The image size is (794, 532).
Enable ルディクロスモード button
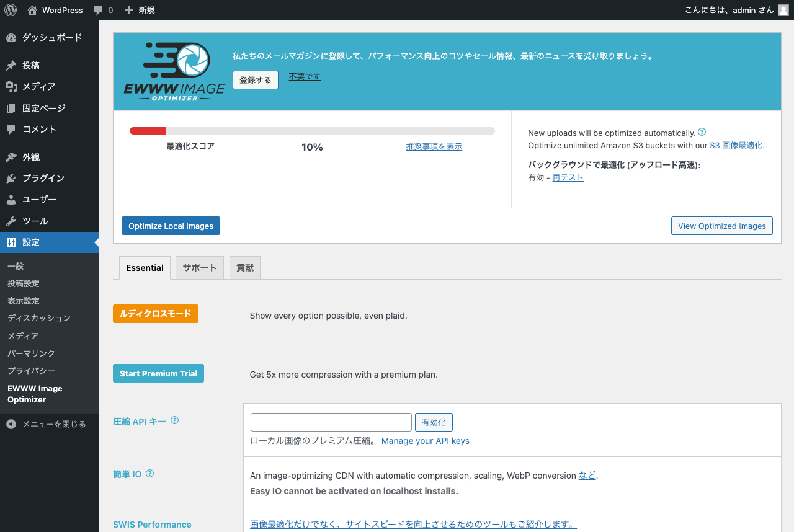pos(156,314)
